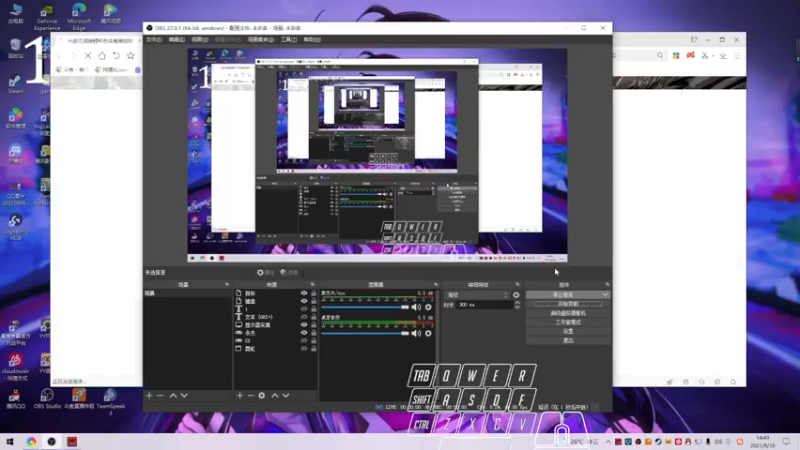800x450 pixels.
Task: Open Windows Start button on taskbar
Action: coord(10,442)
